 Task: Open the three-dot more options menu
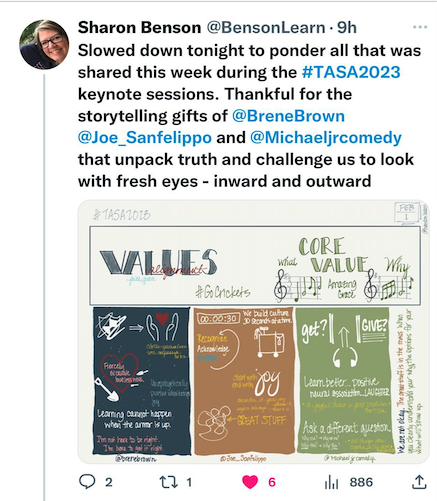[x=420, y=27]
